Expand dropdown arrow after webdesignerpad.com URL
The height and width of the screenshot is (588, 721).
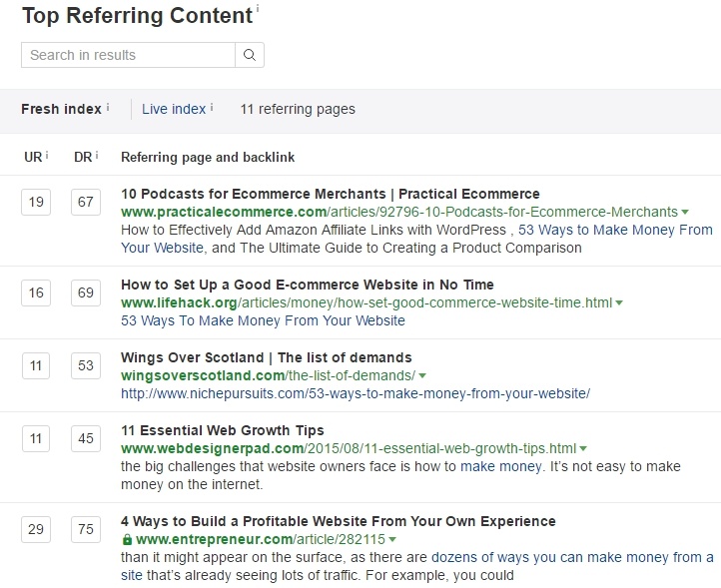point(583,448)
